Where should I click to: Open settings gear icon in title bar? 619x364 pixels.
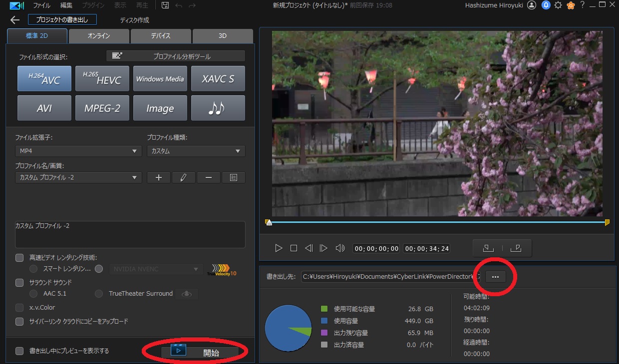coord(558,5)
